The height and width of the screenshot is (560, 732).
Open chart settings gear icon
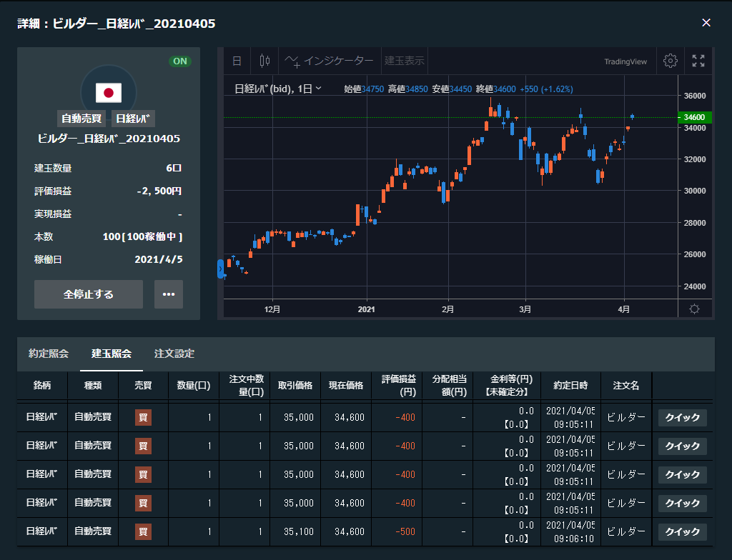pyautogui.click(x=670, y=61)
